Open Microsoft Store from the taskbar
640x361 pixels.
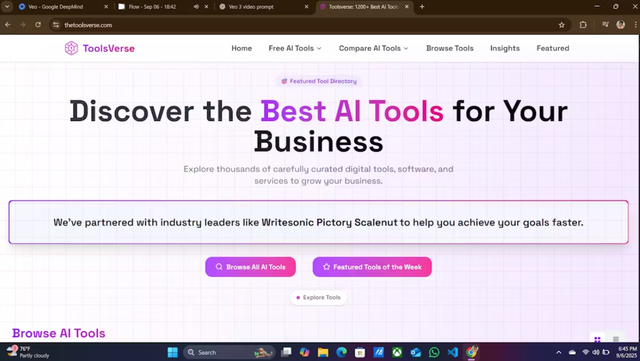tap(360, 352)
